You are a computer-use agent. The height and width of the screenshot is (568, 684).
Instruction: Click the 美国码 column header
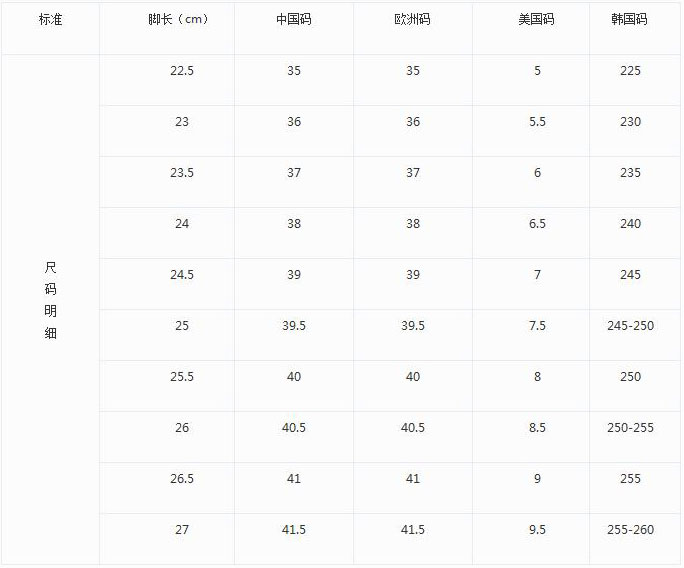click(537, 20)
